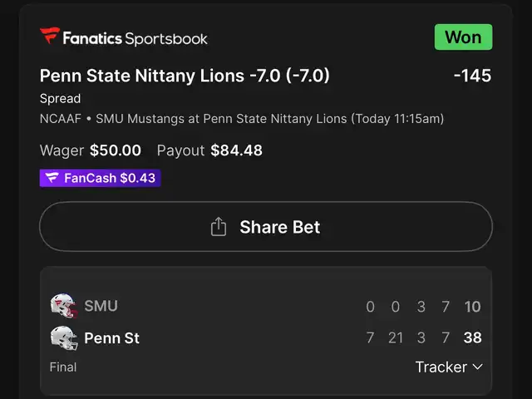Viewport: 532px width, 399px height.
Task: Expand the Tracker chevron arrow
Action: click(477, 367)
